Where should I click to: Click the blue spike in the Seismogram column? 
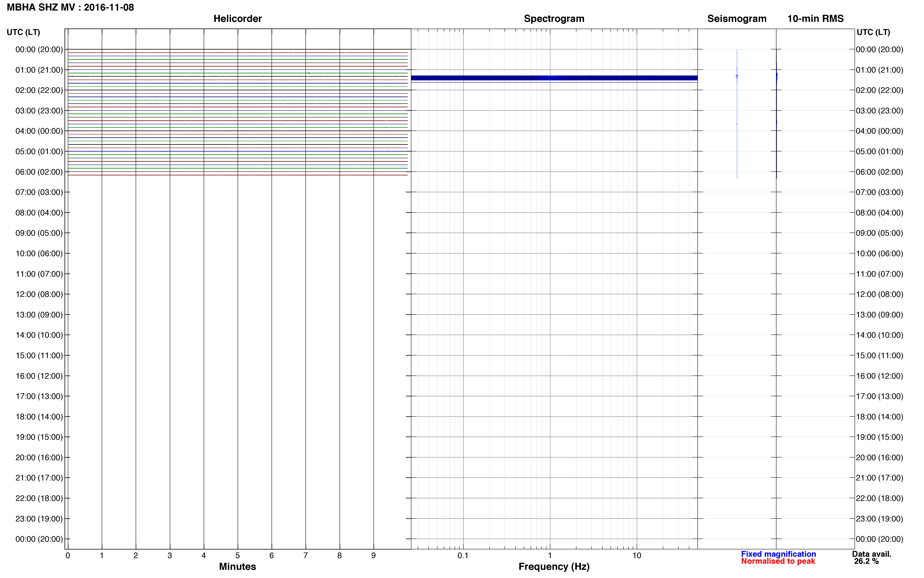click(x=737, y=76)
